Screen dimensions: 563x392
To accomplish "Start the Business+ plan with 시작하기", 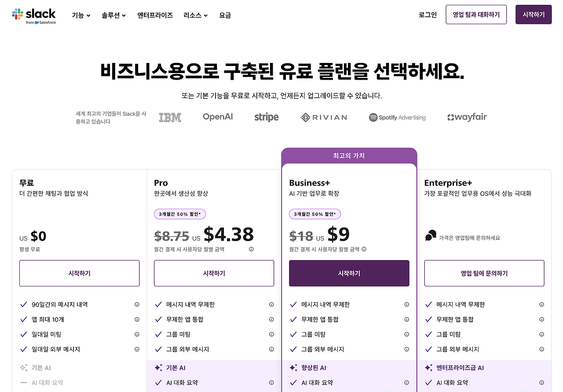I will tap(349, 273).
